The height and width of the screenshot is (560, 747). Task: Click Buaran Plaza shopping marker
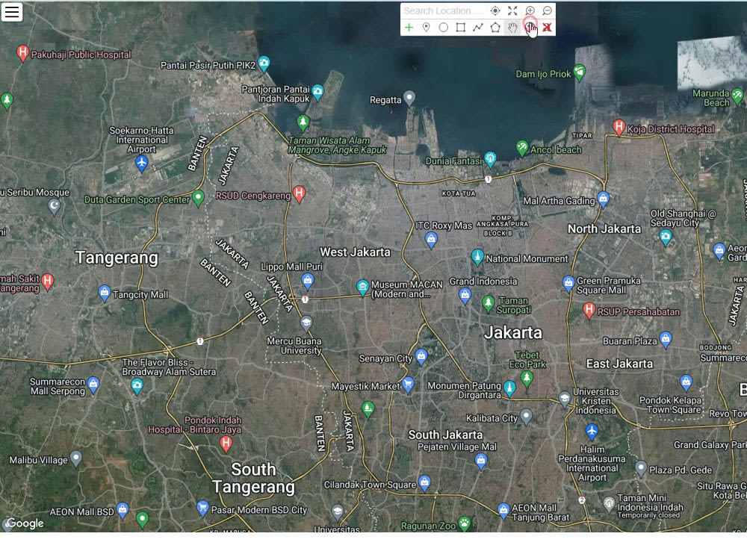click(x=666, y=340)
